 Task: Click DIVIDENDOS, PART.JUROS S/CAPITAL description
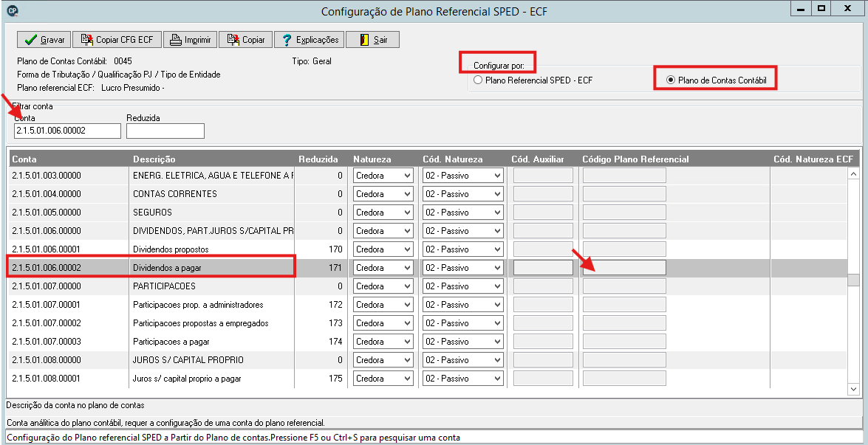(213, 231)
